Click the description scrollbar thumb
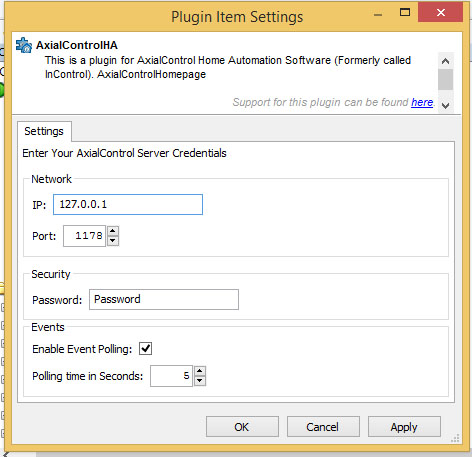This screenshot has width=472, height=457. (445, 79)
